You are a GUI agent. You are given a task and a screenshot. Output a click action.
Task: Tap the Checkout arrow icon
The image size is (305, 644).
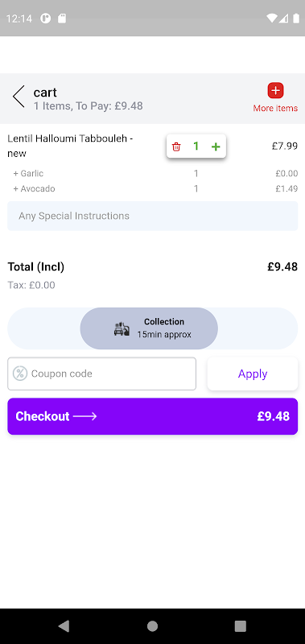85,416
